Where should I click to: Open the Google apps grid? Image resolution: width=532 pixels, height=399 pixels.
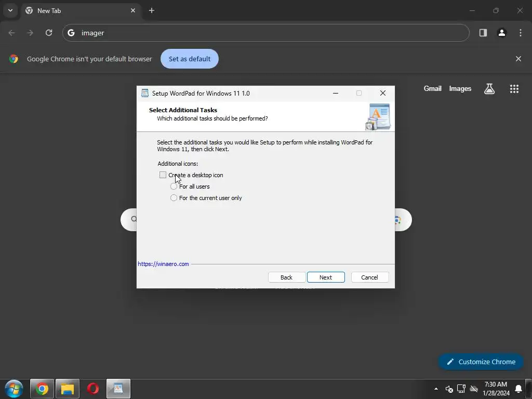click(514, 89)
